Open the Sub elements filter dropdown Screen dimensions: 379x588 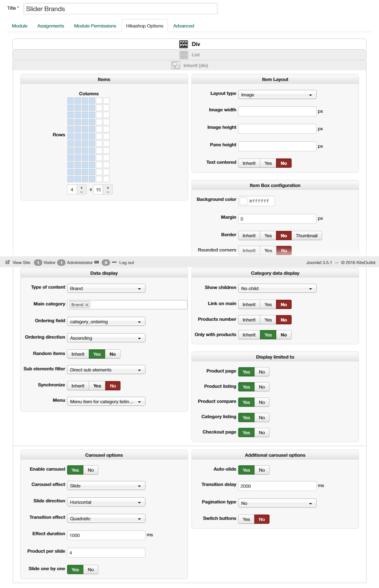pyautogui.click(x=106, y=370)
